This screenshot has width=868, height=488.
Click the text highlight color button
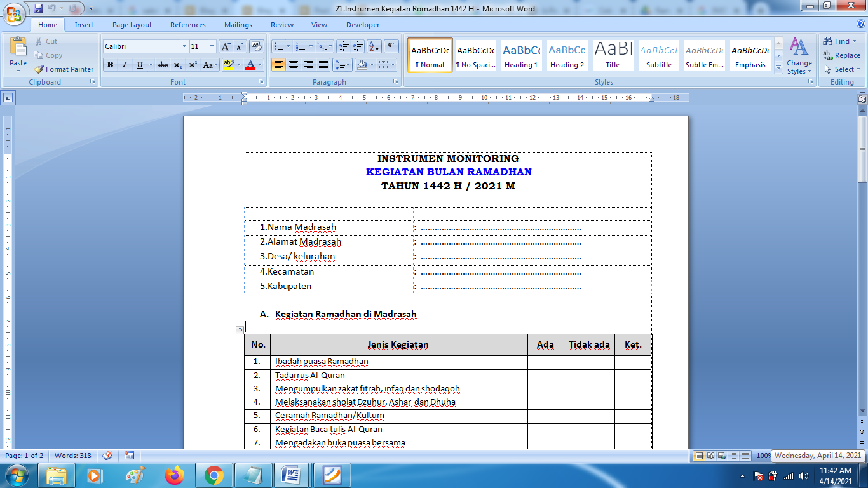[229, 65]
